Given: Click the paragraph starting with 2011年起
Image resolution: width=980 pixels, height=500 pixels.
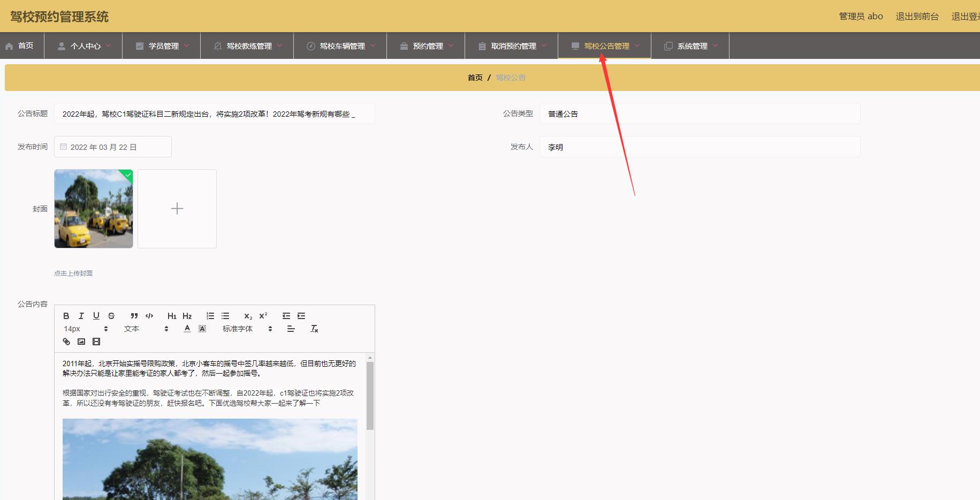Looking at the screenshot, I should click(x=209, y=368).
